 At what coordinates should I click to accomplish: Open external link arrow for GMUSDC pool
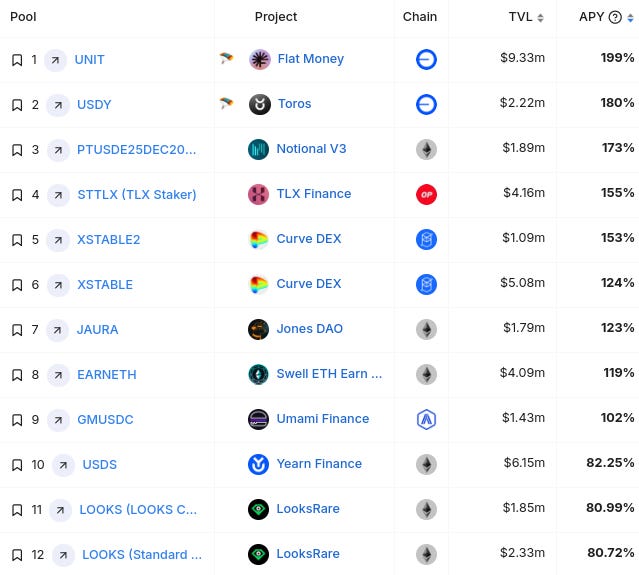58,420
